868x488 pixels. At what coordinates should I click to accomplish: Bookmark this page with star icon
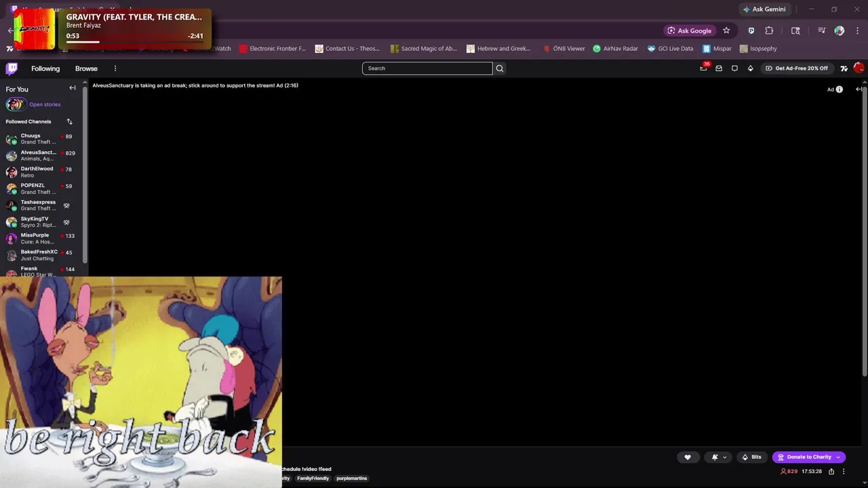(x=726, y=30)
